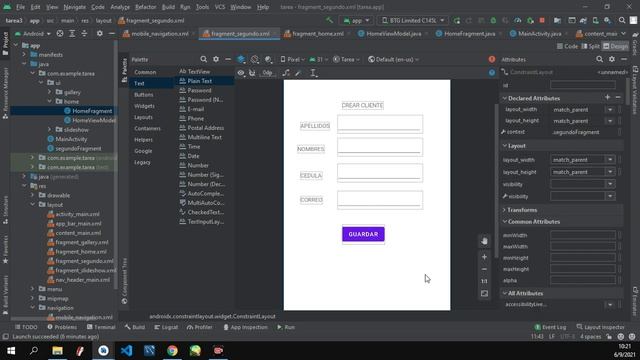The width and height of the screenshot is (640, 360).
Task: Click the red warnings indicator icon
Action: pos(492,60)
